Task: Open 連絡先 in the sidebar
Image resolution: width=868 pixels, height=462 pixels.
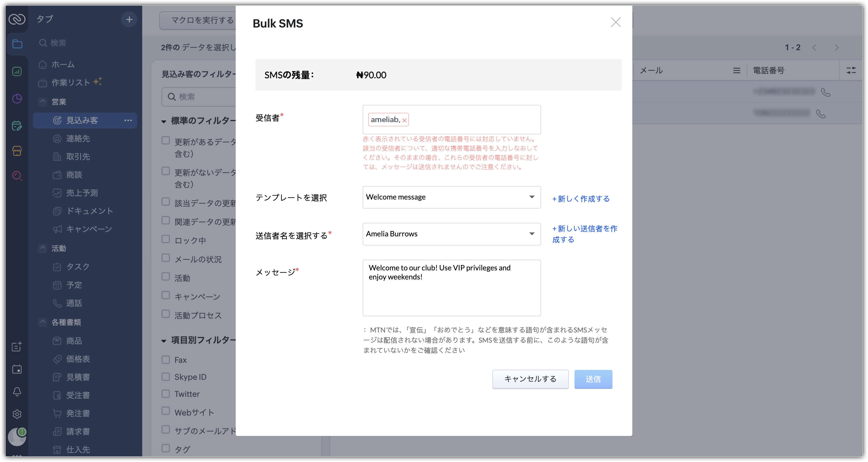Action: (x=78, y=139)
